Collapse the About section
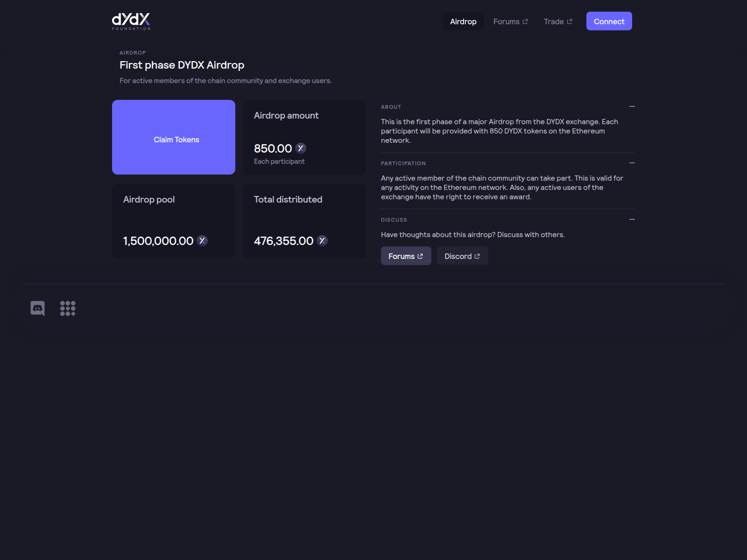The height and width of the screenshot is (560, 747). point(632,107)
